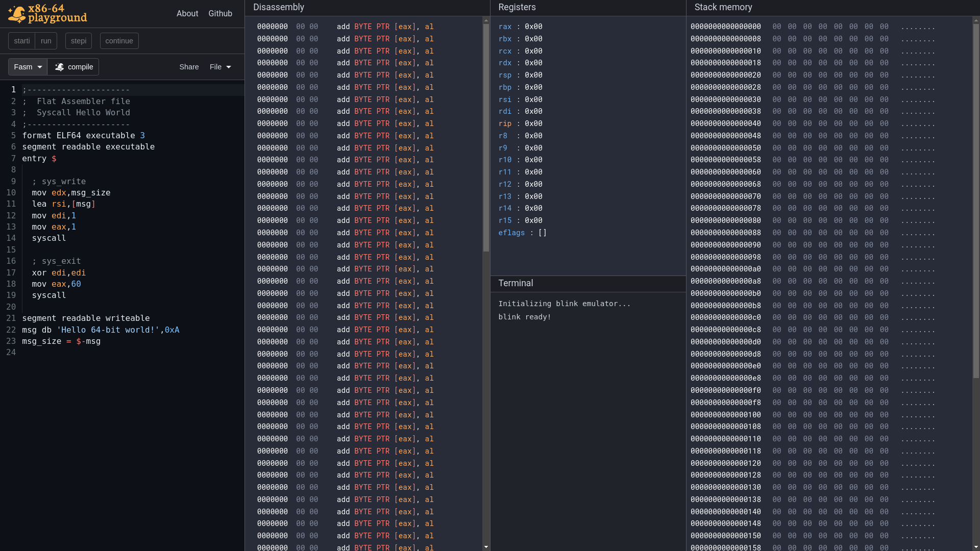Click the r8 register label

tap(503, 136)
